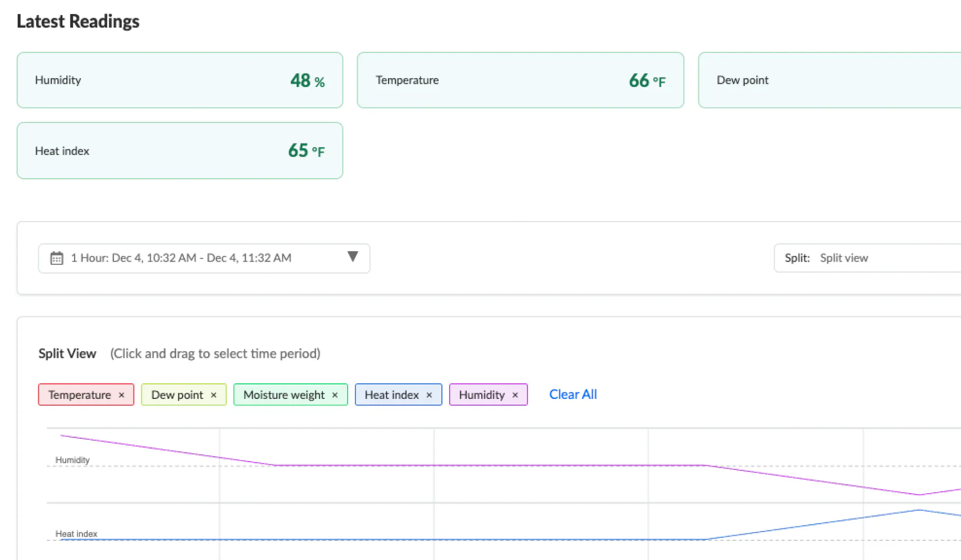Click the Humidity axis label in chart
This screenshot has width=961, height=560.
[73, 460]
